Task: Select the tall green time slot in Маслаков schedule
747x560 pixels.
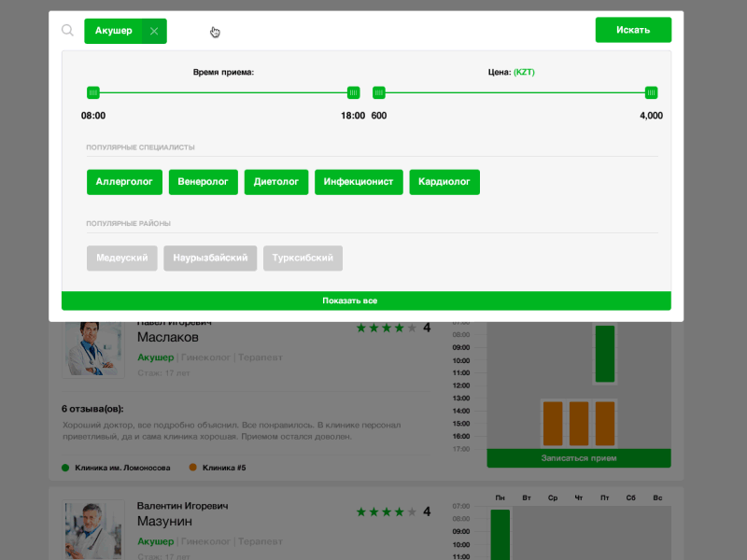Action: [x=605, y=354]
